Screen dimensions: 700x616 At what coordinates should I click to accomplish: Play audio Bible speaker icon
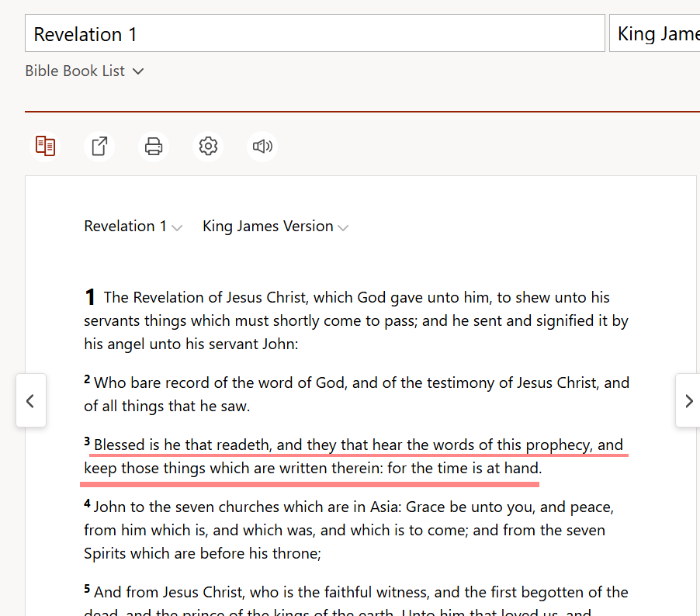(x=262, y=147)
